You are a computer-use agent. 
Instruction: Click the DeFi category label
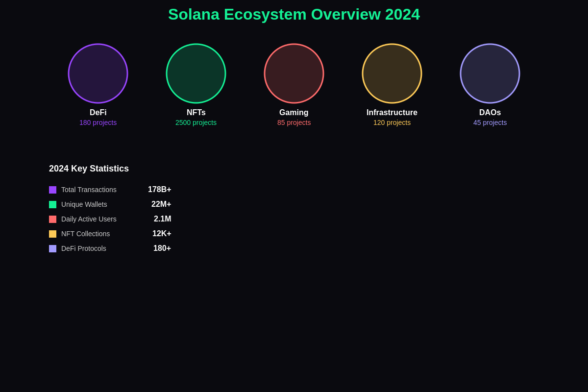98,113
